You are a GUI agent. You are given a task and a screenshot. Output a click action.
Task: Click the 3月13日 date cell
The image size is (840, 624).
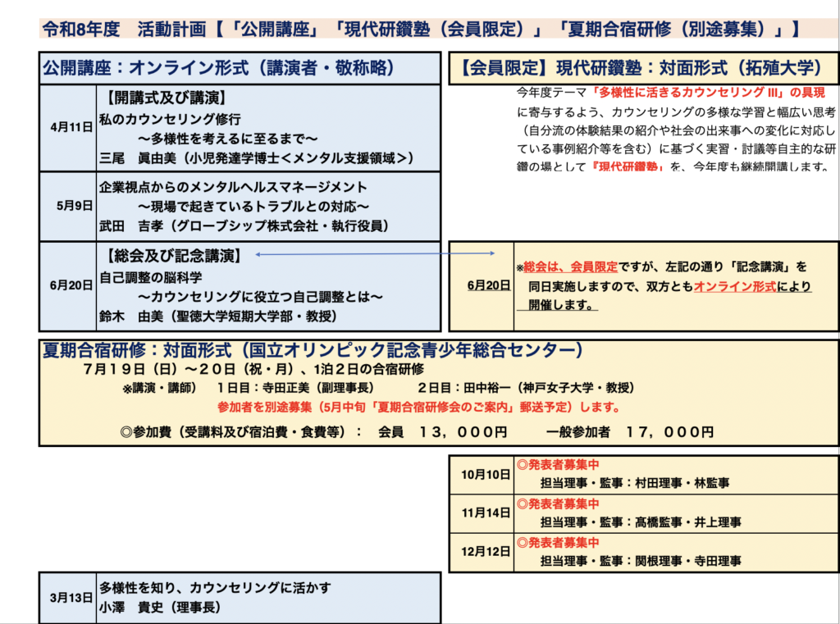coord(71,598)
